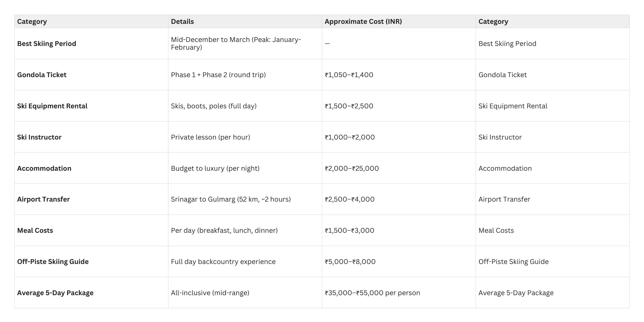Select the ₹35,000–₹55,000 per person cell

[x=372, y=293]
